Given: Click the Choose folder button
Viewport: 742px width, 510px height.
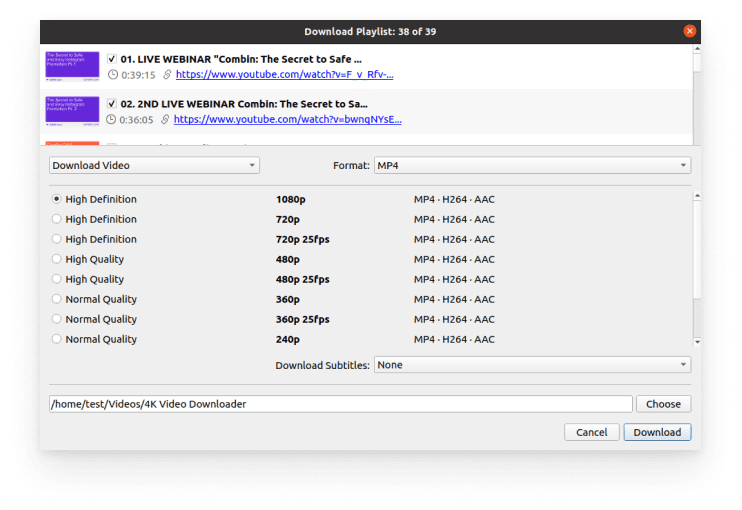Looking at the screenshot, I should click(663, 404).
